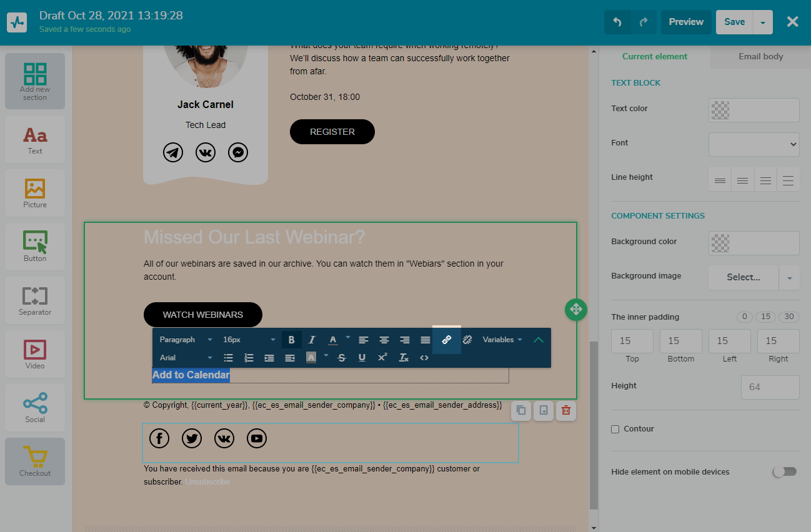Toggle italic formatting

coord(312,340)
